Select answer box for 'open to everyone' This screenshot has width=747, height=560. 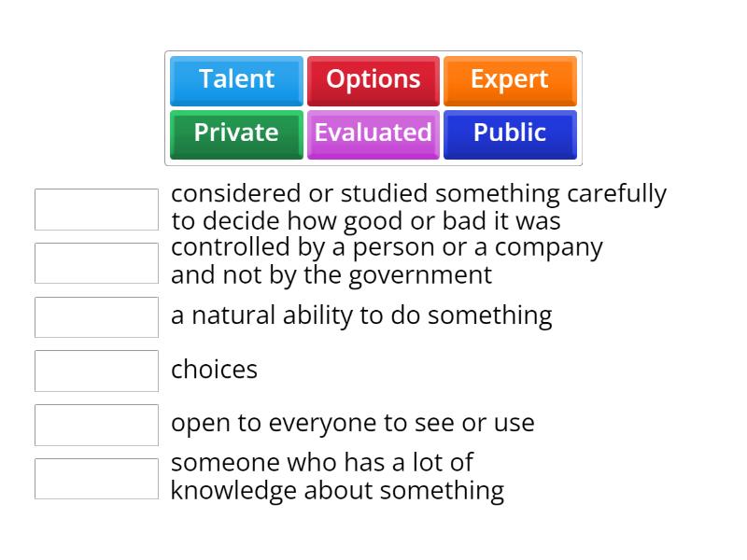pyautogui.click(x=97, y=426)
